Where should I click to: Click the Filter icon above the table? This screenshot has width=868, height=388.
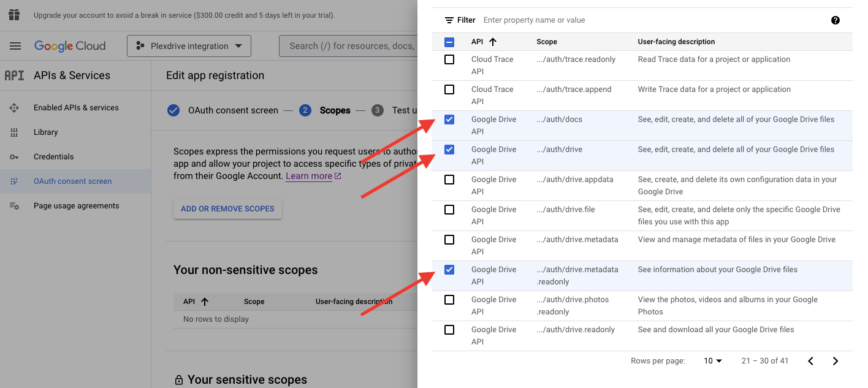(x=449, y=20)
